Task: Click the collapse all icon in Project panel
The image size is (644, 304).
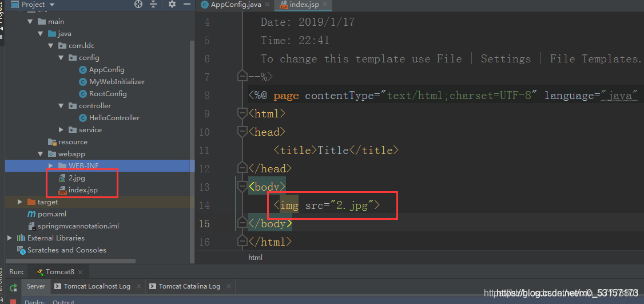Action: coord(153,4)
